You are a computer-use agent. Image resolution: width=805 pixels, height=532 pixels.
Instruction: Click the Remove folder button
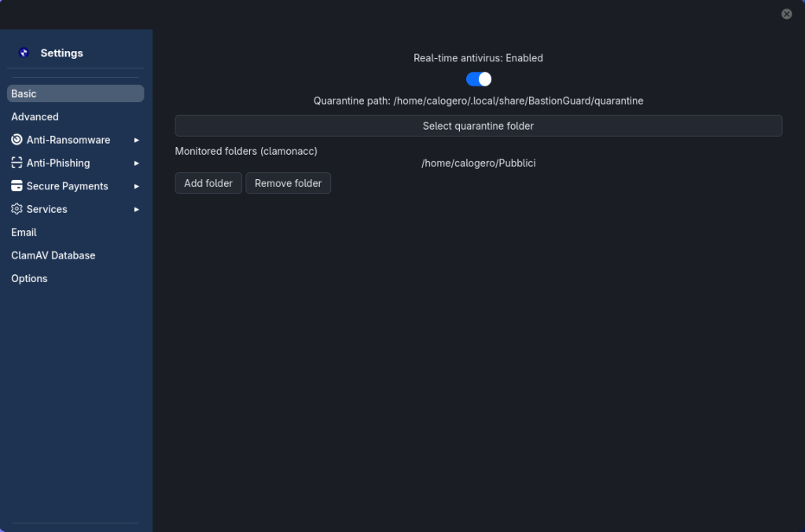[x=288, y=183]
